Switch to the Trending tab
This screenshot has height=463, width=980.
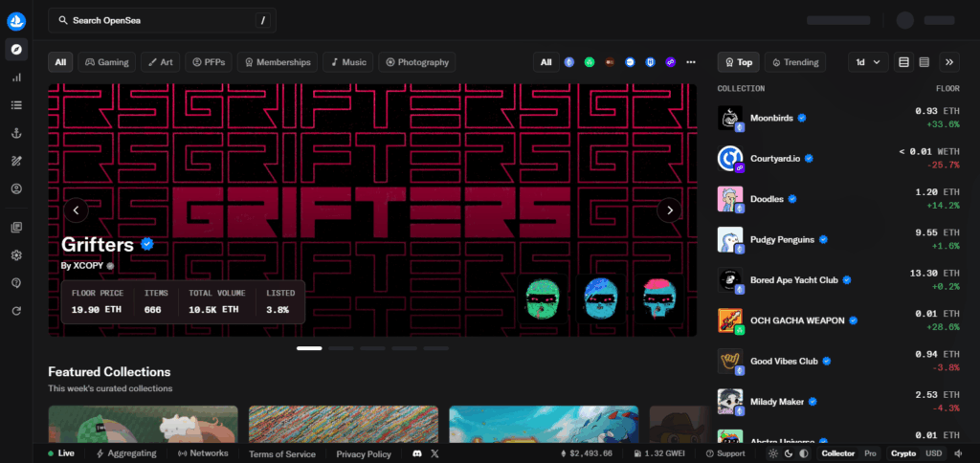[x=795, y=62]
